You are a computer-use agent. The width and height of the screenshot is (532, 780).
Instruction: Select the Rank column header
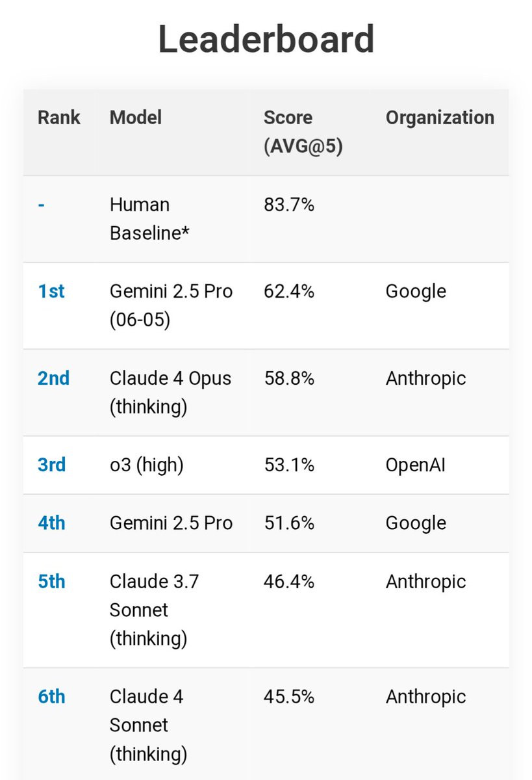[59, 118]
